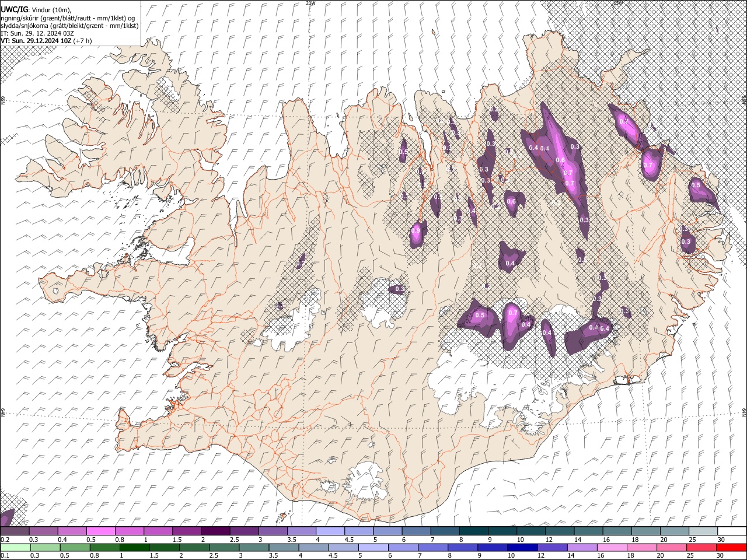The width and height of the screenshot is (747, 560).
Task: Pick the red-pink swatch labeled 25 in the rain legend
Action: [701, 547]
